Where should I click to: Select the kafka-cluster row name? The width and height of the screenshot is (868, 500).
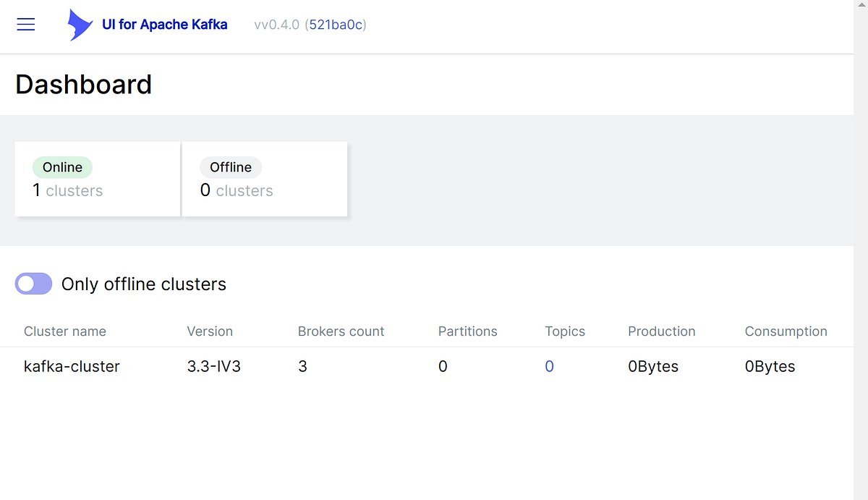[x=72, y=367]
